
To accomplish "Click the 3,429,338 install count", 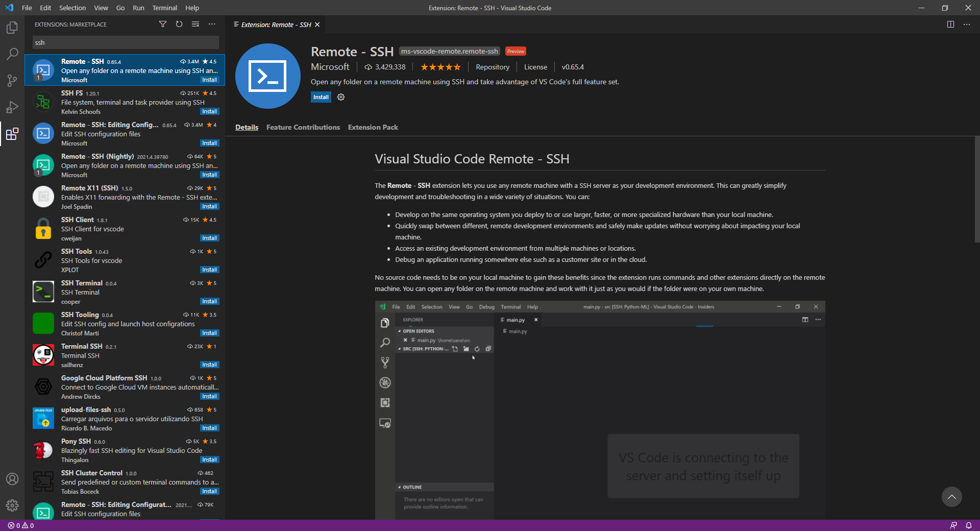I will click(385, 67).
